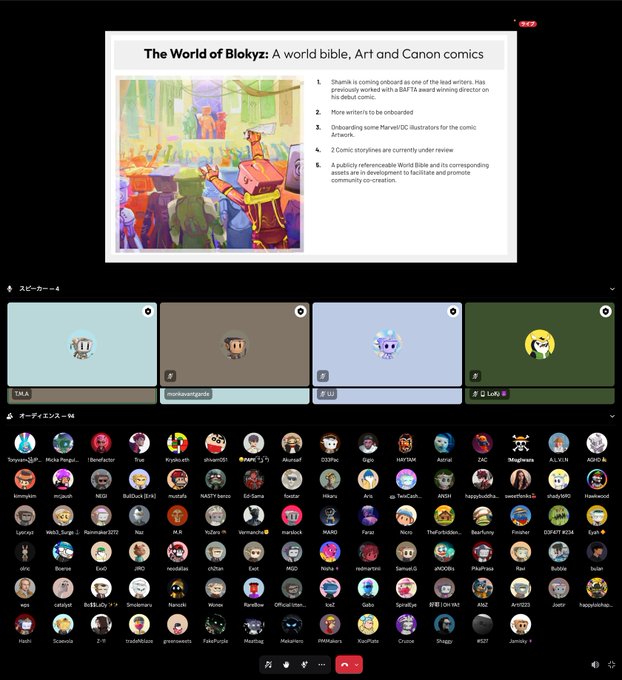Open RareBow audience avatar

(x=254, y=588)
